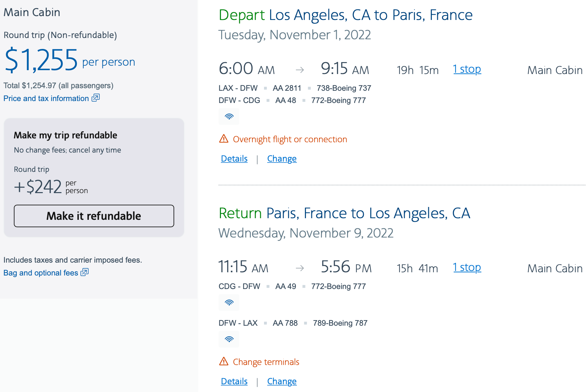Click the arrow icon between 6:00 AM and 9:15 AM
This screenshot has width=586, height=392.
pos(300,70)
